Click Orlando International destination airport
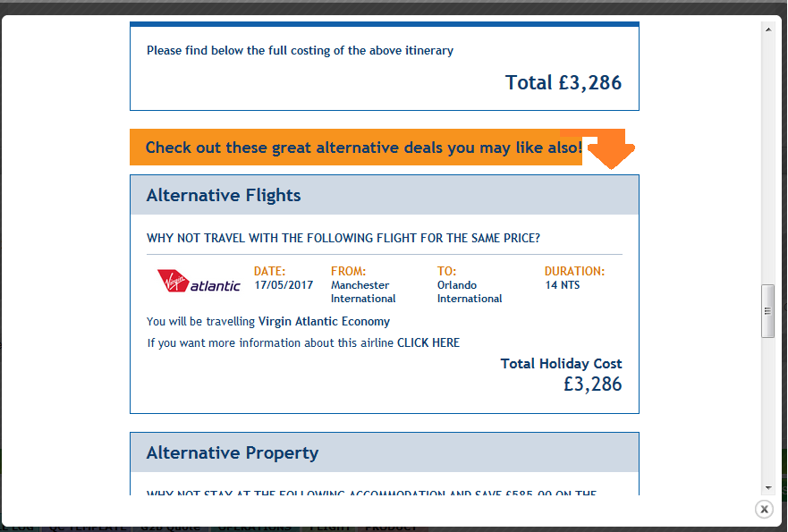This screenshot has height=532, width=788. [x=470, y=291]
